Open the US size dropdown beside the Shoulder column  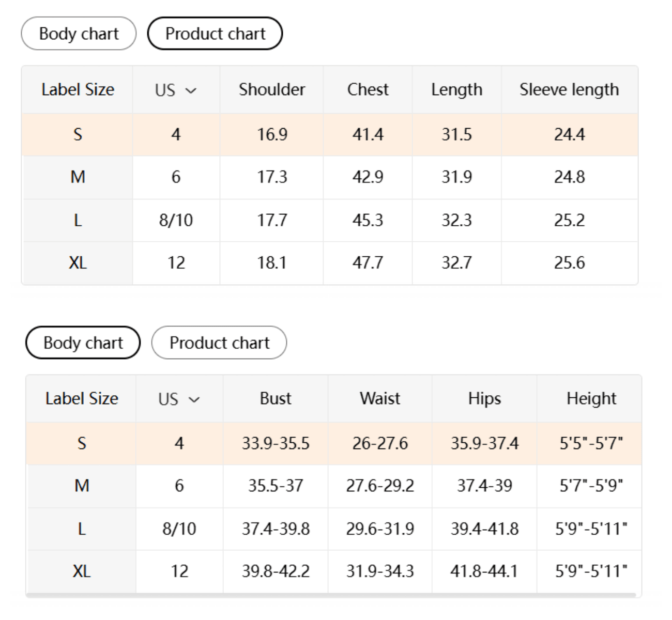coord(176,90)
